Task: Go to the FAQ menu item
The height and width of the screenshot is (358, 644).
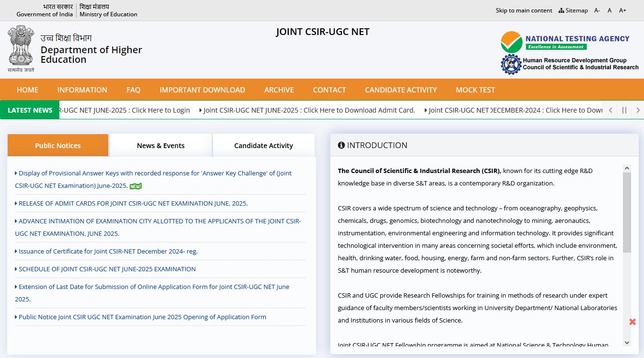Action: point(134,90)
